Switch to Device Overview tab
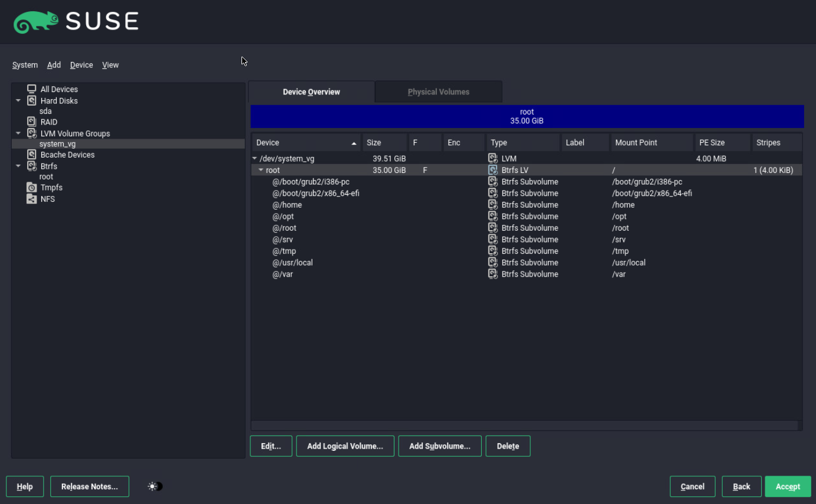816x504 pixels. [311, 92]
